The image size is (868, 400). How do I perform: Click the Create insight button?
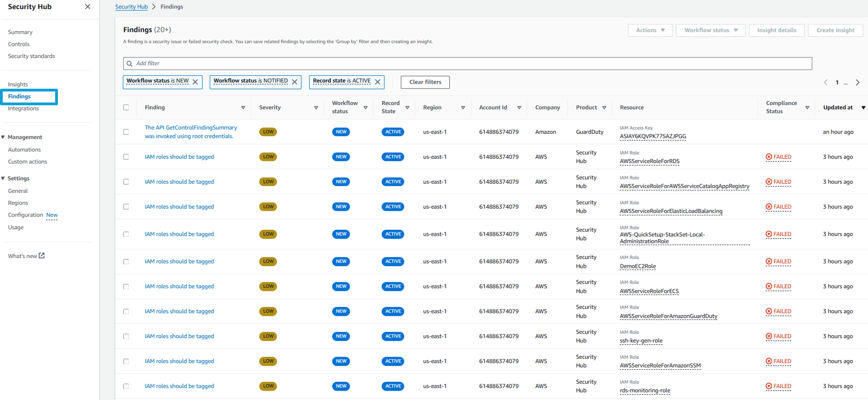click(x=835, y=30)
